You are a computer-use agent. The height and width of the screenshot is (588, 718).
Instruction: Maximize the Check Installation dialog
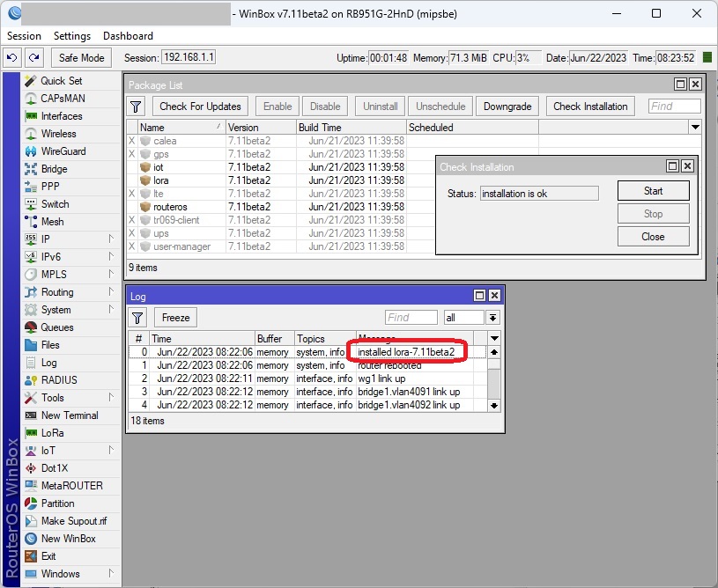[x=672, y=166]
